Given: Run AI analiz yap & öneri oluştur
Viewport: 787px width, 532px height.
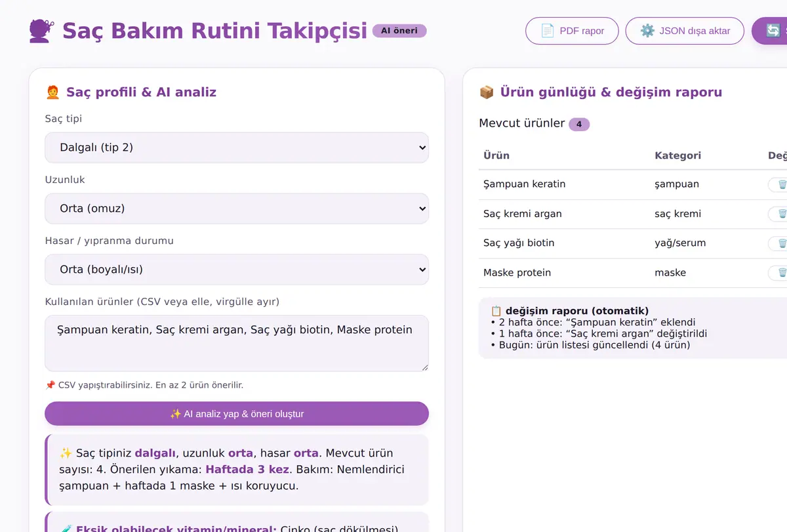Looking at the screenshot, I should coord(237,414).
